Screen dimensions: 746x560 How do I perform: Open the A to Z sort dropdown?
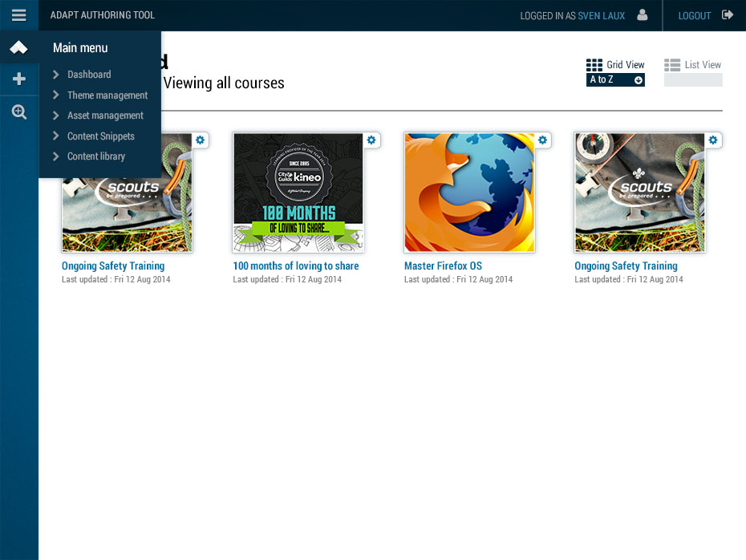click(x=615, y=80)
